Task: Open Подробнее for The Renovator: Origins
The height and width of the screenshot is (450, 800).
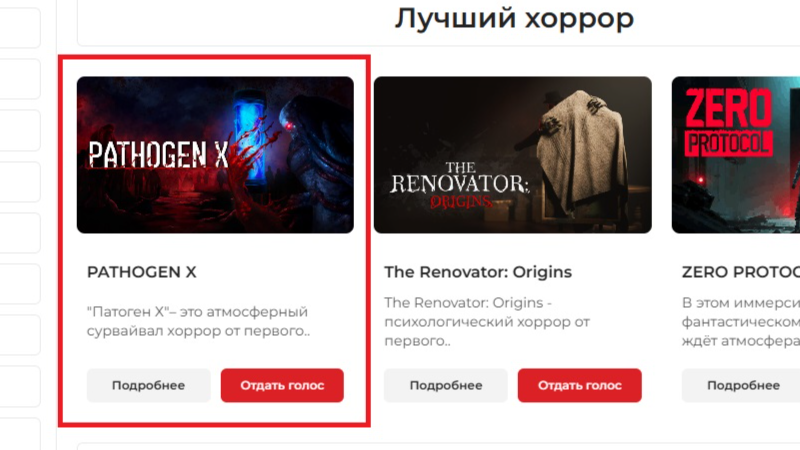Action: point(446,385)
